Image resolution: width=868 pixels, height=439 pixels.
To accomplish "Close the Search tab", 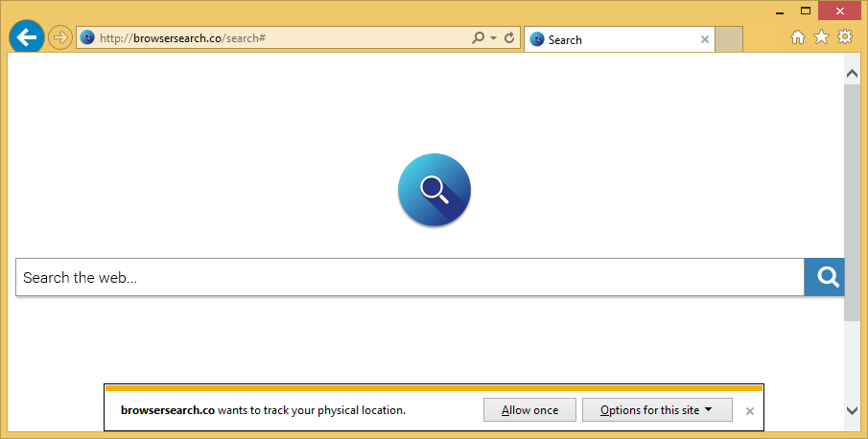I will pos(705,40).
